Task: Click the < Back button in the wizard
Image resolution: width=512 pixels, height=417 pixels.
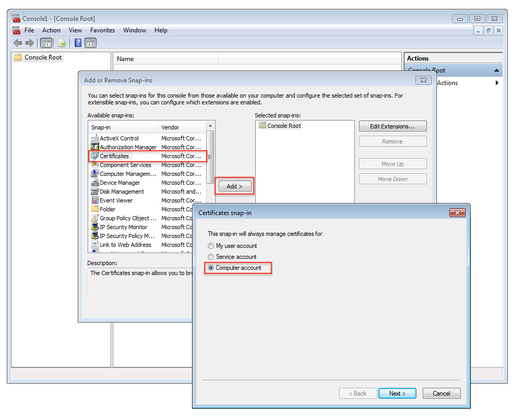Action: pyautogui.click(x=358, y=393)
